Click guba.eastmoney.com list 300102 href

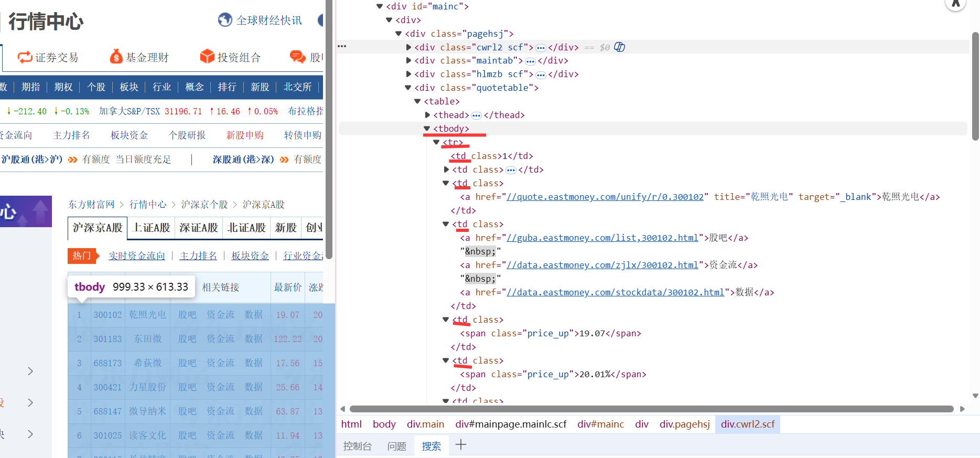[x=602, y=238]
